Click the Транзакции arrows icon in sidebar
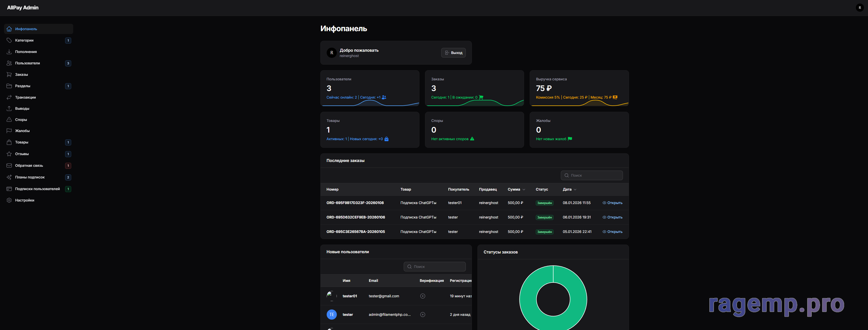The width and height of the screenshot is (868, 330). pos(9,97)
